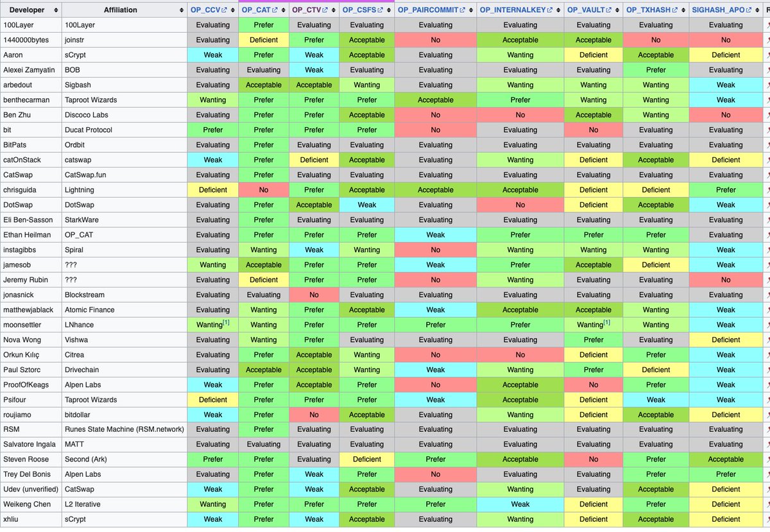Open external link icon beside OP_INTERNALKEY header
This screenshot has width=770, height=532.
(551, 10)
